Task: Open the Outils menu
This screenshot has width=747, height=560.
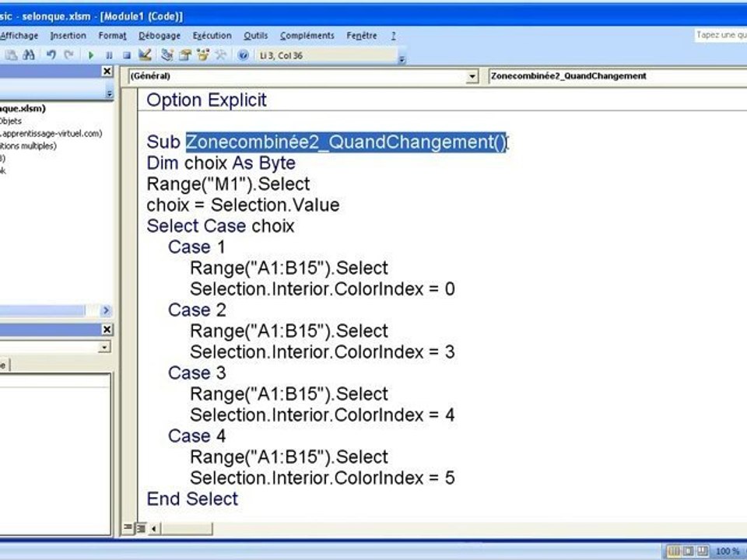Action: (256, 36)
